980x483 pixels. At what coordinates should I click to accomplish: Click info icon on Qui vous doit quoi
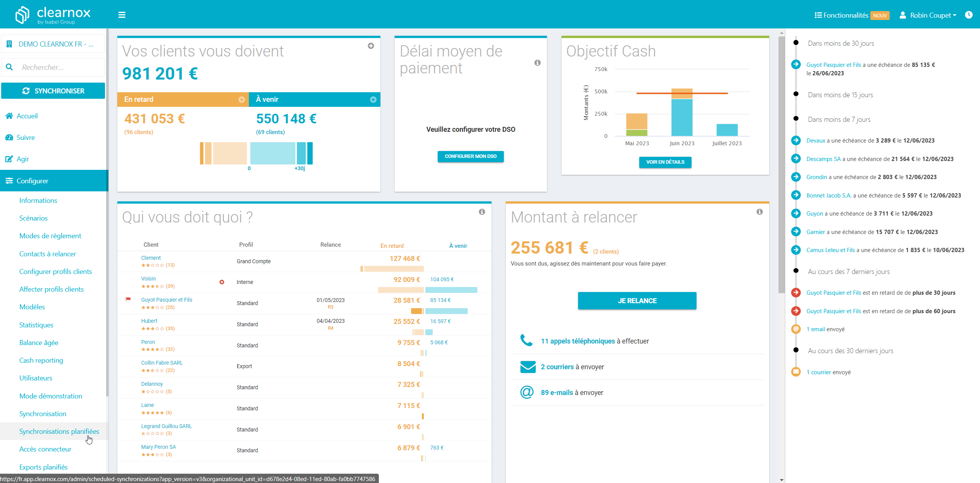(482, 212)
